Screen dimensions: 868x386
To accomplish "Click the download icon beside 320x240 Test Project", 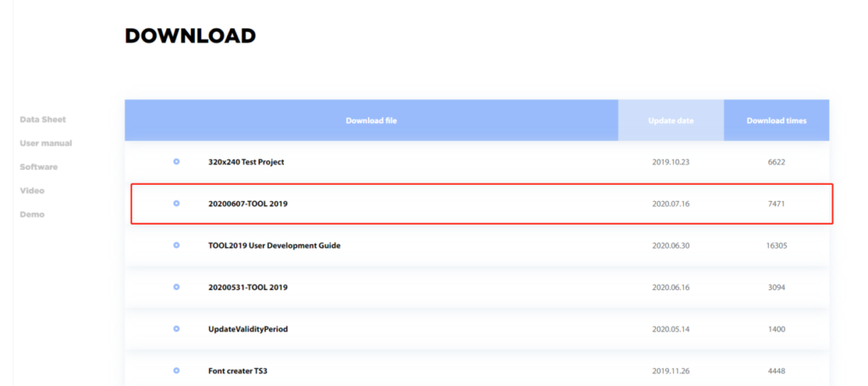I will click(176, 161).
